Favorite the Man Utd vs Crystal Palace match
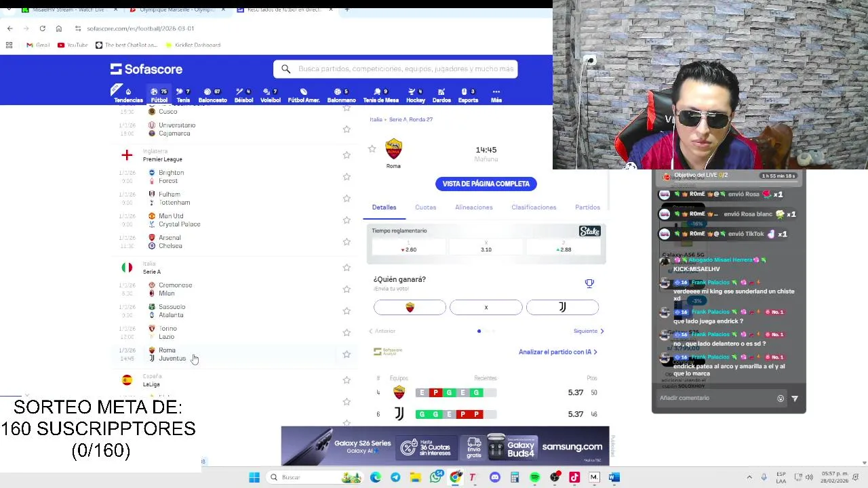 (x=347, y=220)
